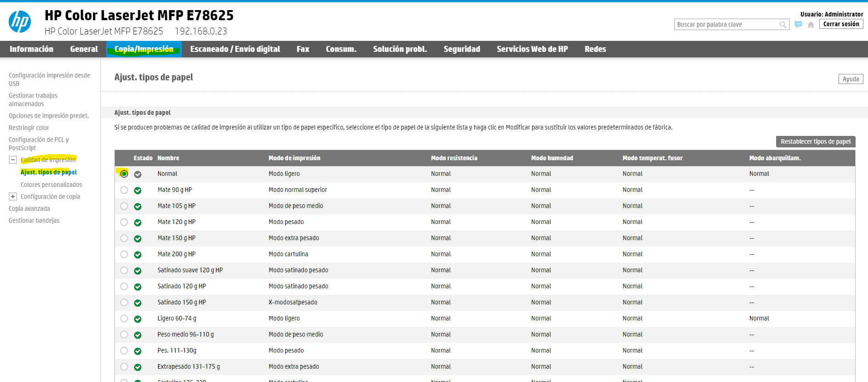Open Configuración de PCL y PostScript link
This screenshot has width=868, height=382.
pos(39,144)
